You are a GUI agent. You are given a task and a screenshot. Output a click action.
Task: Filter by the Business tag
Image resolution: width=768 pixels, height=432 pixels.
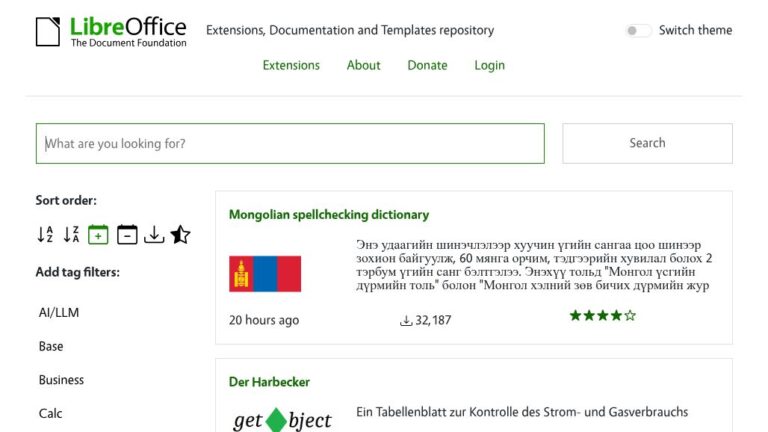click(61, 380)
